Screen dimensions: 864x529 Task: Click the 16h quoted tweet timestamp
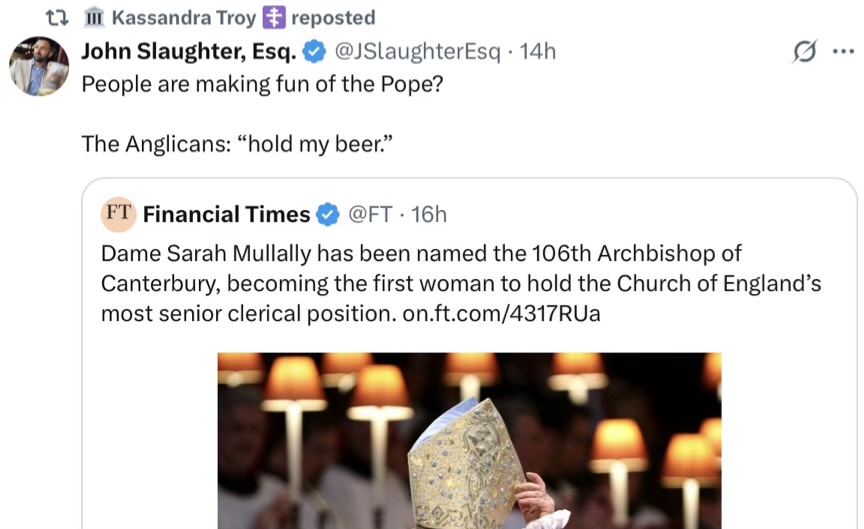coord(429,214)
